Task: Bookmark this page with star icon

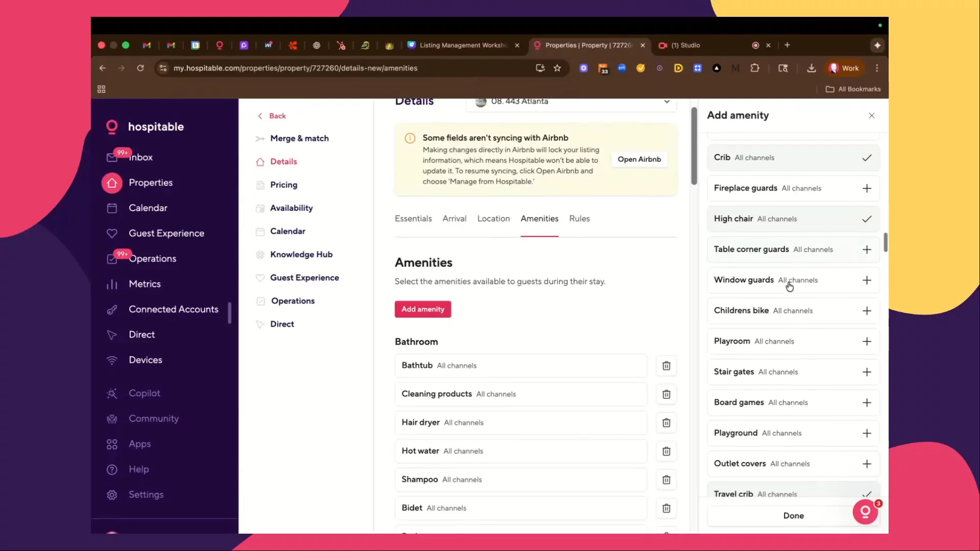Action: click(557, 68)
